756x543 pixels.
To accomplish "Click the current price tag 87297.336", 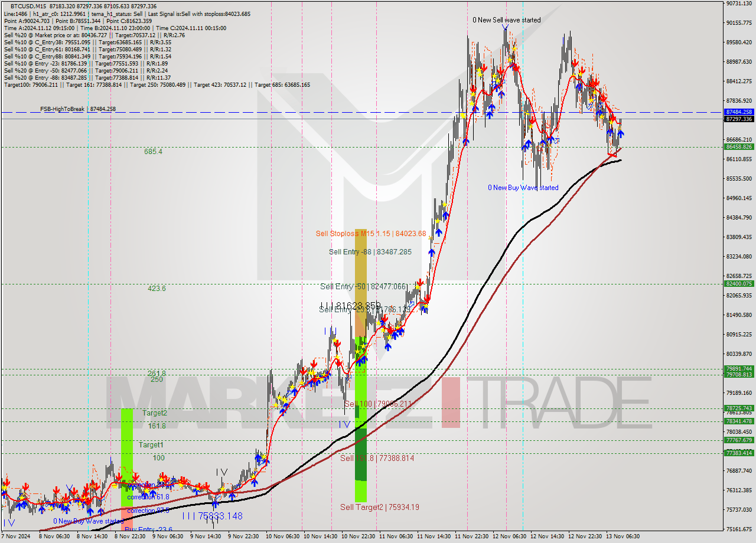I will click(x=739, y=119).
